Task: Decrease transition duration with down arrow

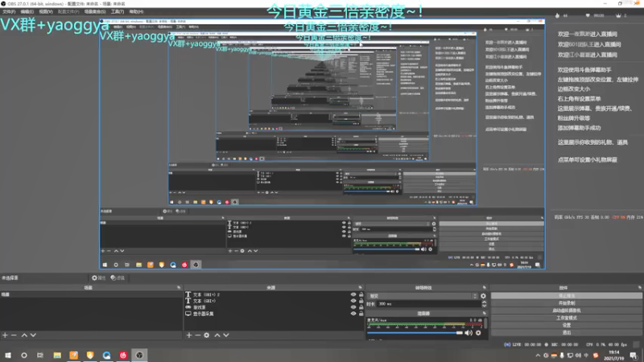Action: pos(485,306)
